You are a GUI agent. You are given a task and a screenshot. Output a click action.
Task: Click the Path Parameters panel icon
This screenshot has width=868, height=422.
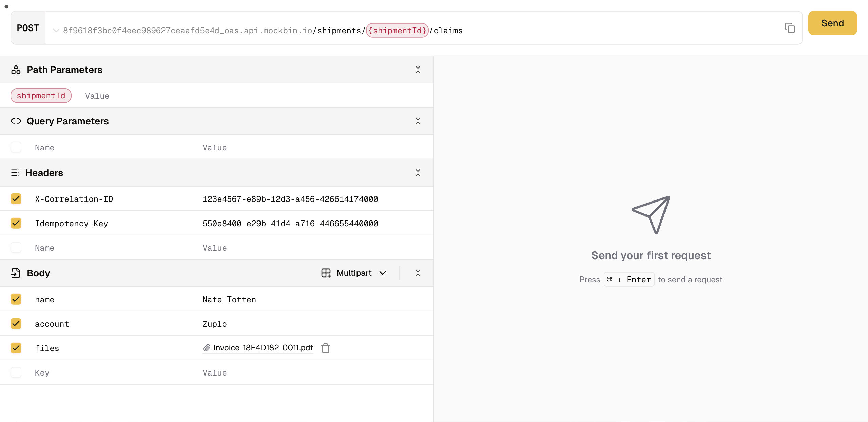pos(15,69)
